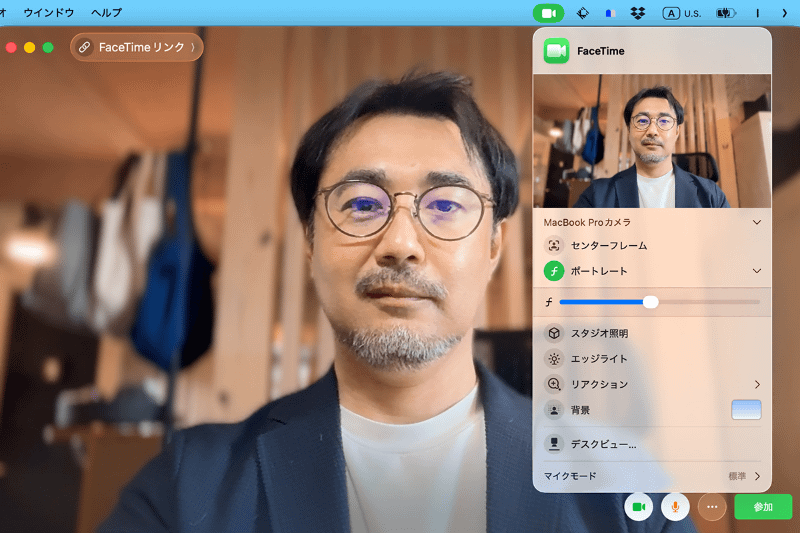Click the FaceTime app icon in panel header
The width and height of the screenshot is (800, 533).
[x=556, y=51]
